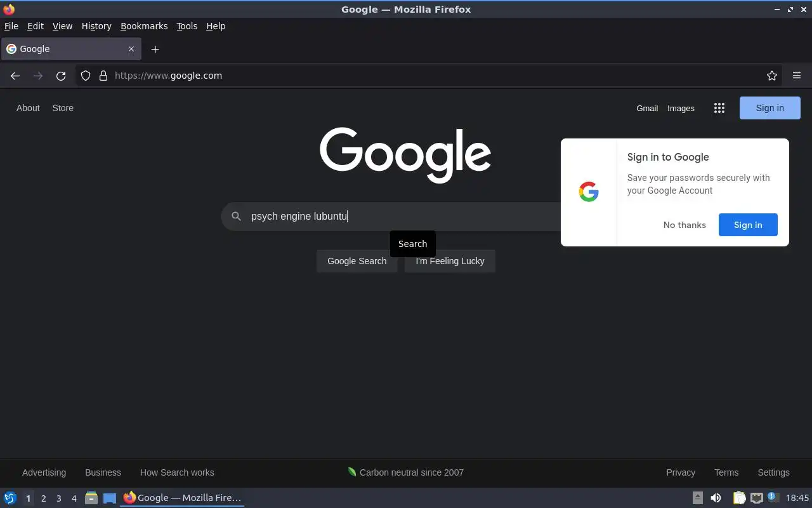Click the 18:45 panel clock
The height and width of the screenshot is (508, 812).
(x=797, y=498)
